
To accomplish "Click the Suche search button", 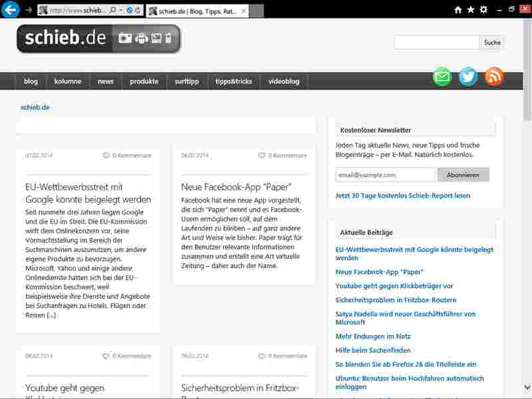I will tap(492, 43).
